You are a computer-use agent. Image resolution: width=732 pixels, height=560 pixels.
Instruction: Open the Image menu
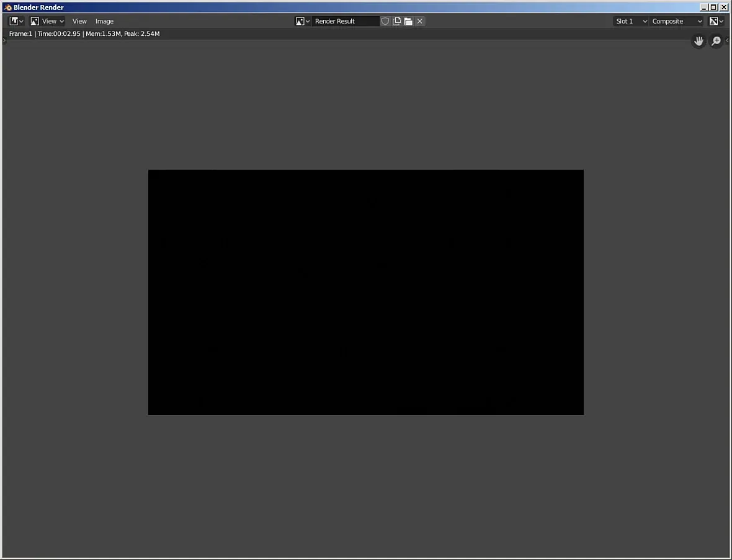coord(104,22)
